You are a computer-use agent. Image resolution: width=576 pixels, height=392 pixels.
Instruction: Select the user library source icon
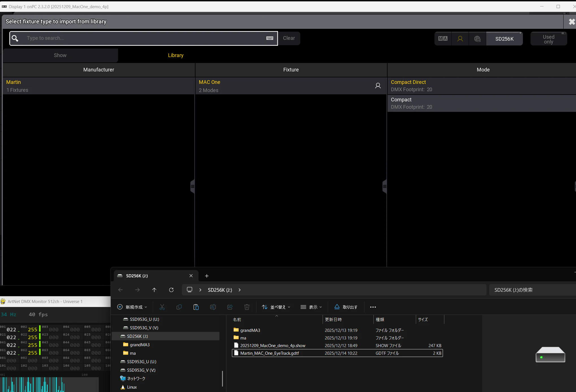(x=460, y=39)
